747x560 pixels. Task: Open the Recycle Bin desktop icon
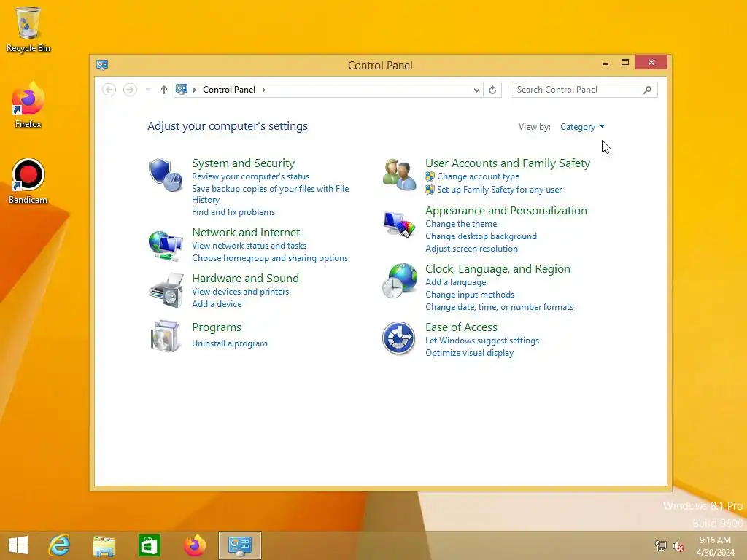pos(28,29)
